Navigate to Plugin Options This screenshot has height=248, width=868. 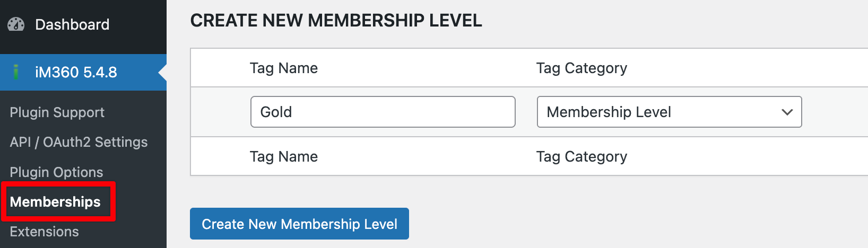56,172
